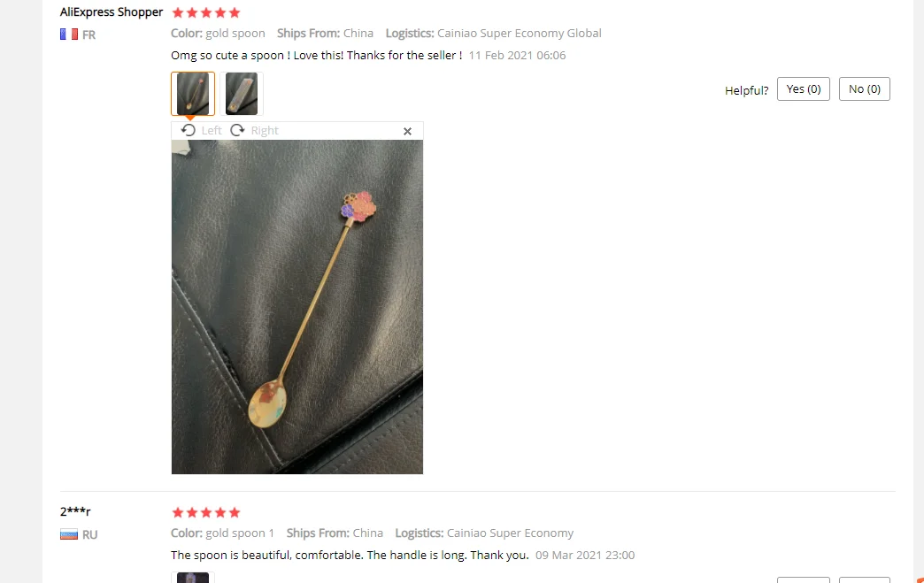Click the 'Right' rotate label
This screenshot has height=583, width=924.
pos(265,131)
